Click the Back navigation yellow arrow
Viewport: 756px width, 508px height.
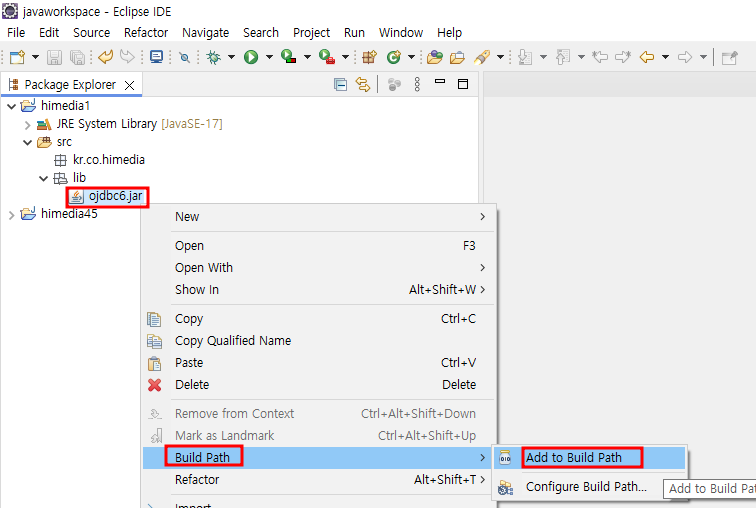tap(647, 57)
